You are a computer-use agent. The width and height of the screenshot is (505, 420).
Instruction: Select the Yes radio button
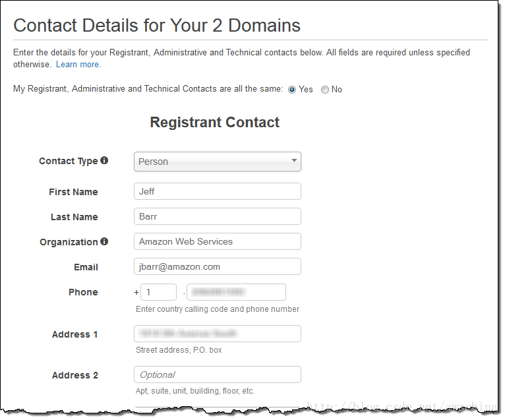pyautogui.click(x=292, y=90)
